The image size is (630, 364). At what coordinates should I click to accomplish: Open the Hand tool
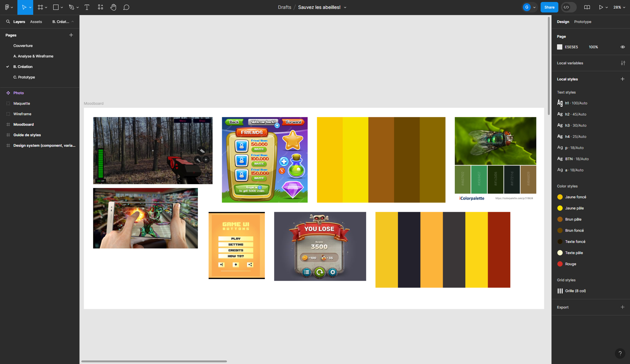113,7
